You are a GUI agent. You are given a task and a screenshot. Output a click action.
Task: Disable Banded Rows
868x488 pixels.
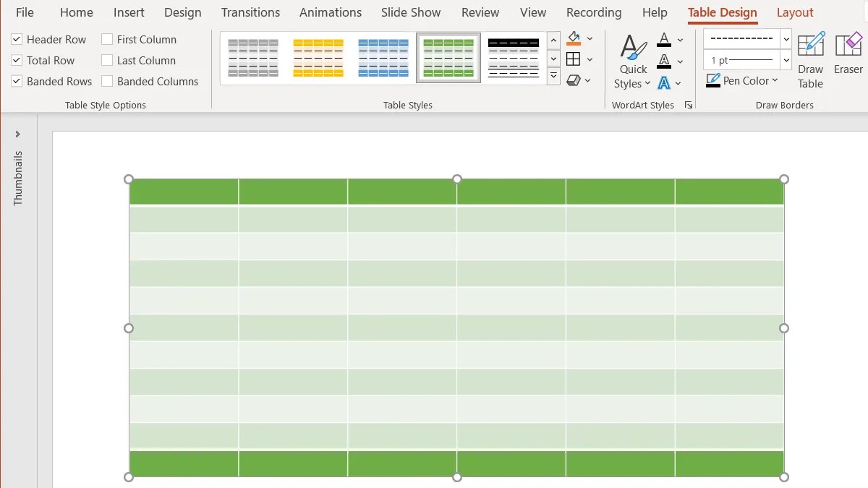[x=17, y=81]
